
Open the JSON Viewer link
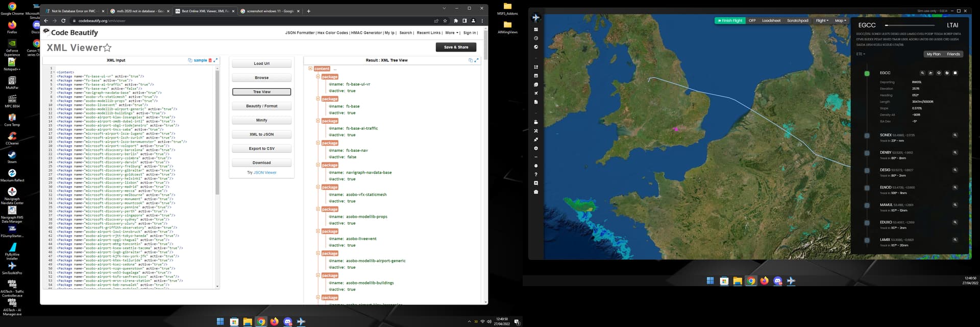click(x=265, y=173)
